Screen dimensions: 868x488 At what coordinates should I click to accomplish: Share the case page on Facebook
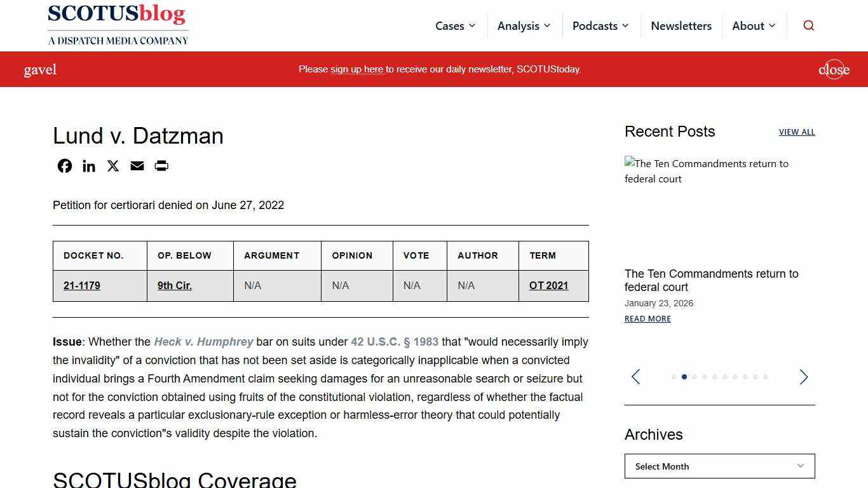tap(65, 166)
